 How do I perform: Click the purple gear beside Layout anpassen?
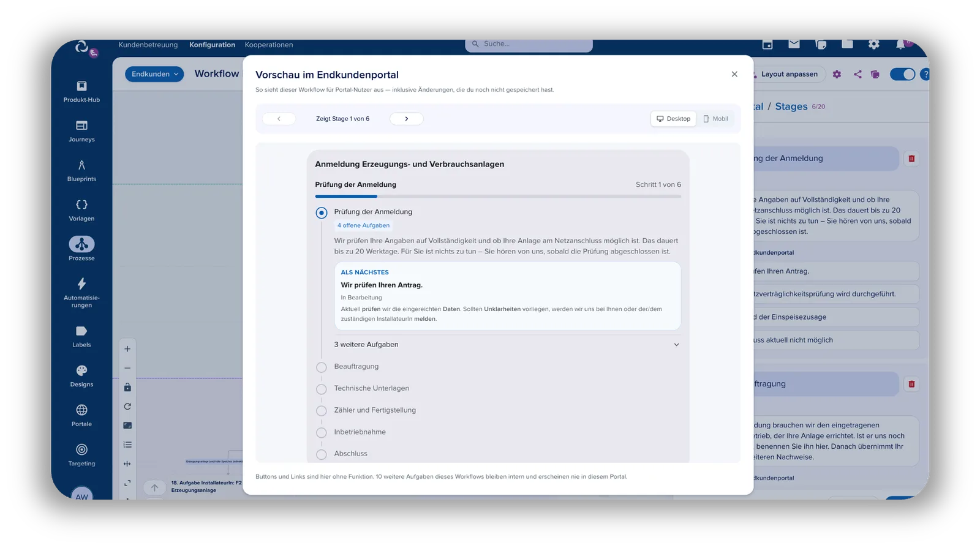coord(837,74)
